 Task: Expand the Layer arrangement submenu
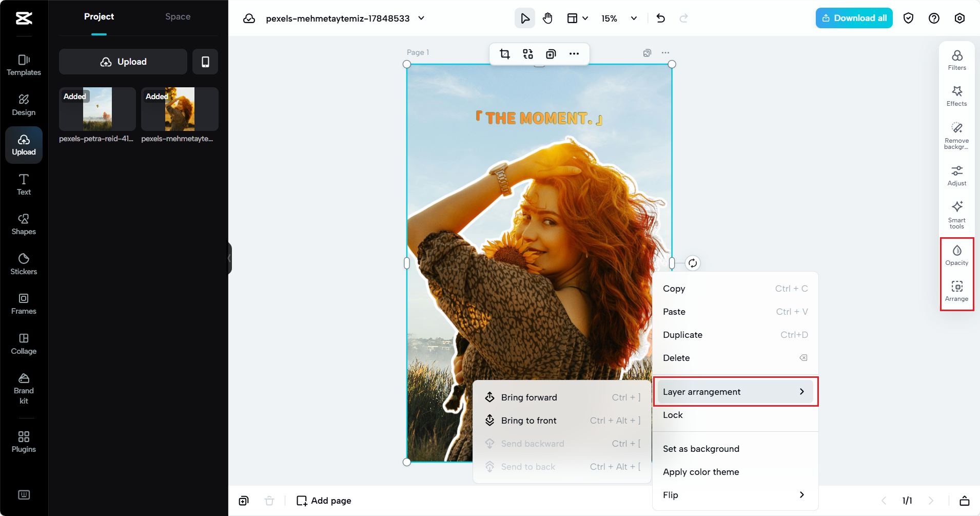735,392
